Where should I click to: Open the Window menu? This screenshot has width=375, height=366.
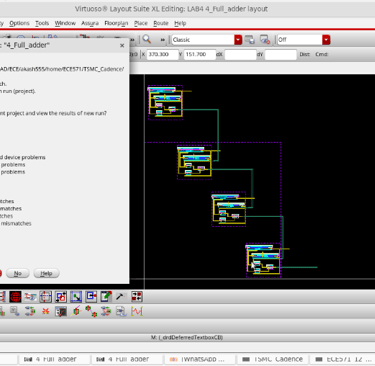[x=65, y=23]
